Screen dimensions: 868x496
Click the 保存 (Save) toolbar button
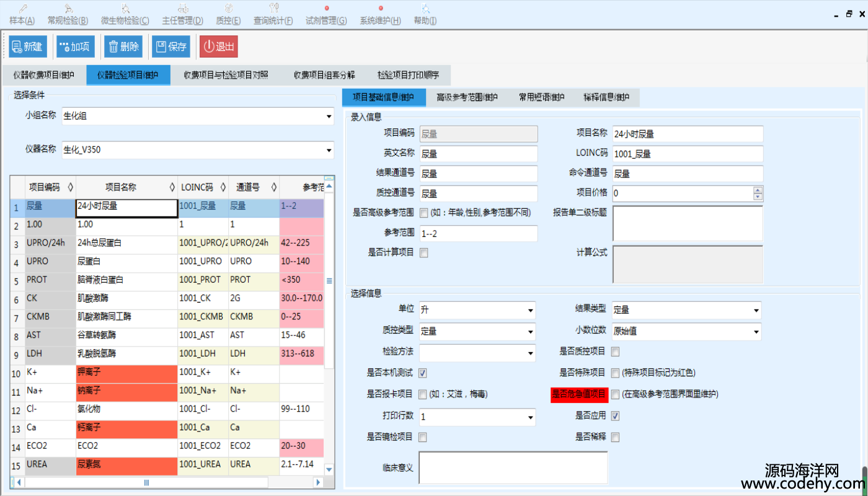point(171,46)
